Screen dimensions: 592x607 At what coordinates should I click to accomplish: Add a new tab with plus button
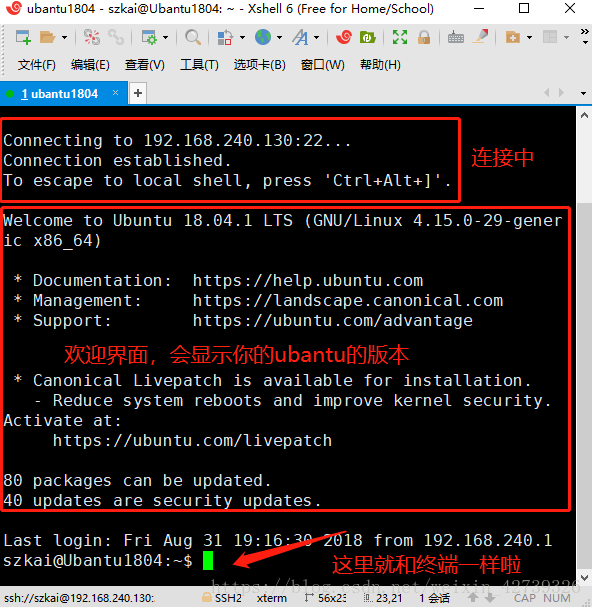[x=138, y=93]
